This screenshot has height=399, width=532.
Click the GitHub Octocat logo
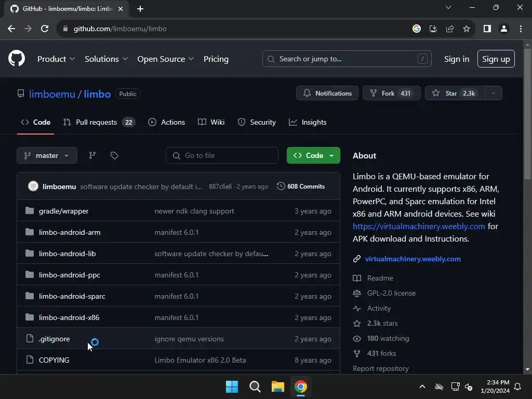pyautogui.click(x=17, y=58)
